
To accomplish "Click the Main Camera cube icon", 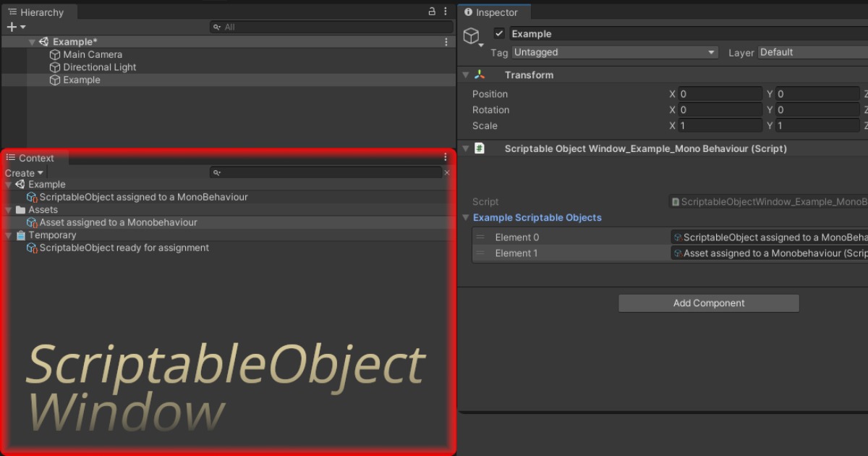I will click(54, 54).
